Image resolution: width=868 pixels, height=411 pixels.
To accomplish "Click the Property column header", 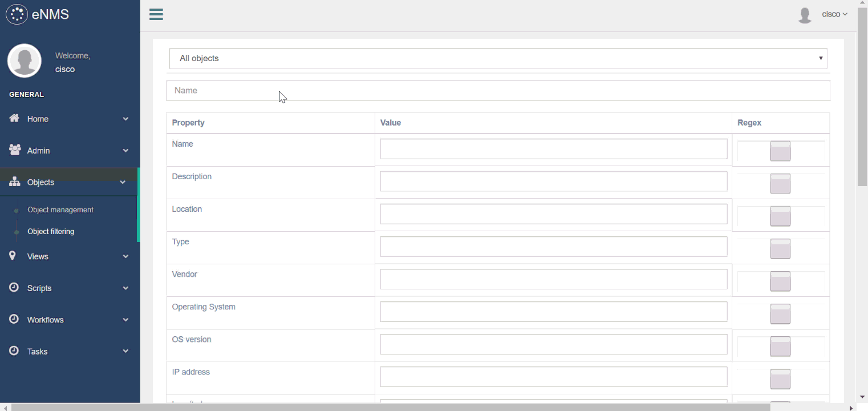I will coord(188,123).
